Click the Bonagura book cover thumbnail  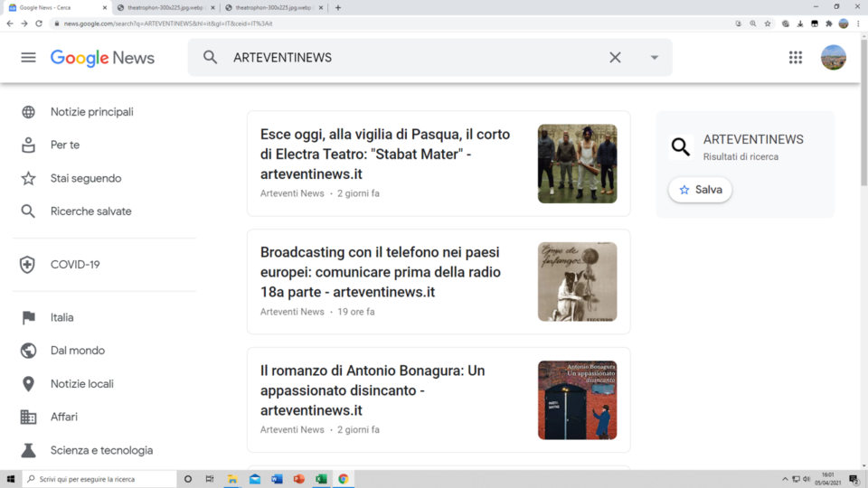pos(578,400)
